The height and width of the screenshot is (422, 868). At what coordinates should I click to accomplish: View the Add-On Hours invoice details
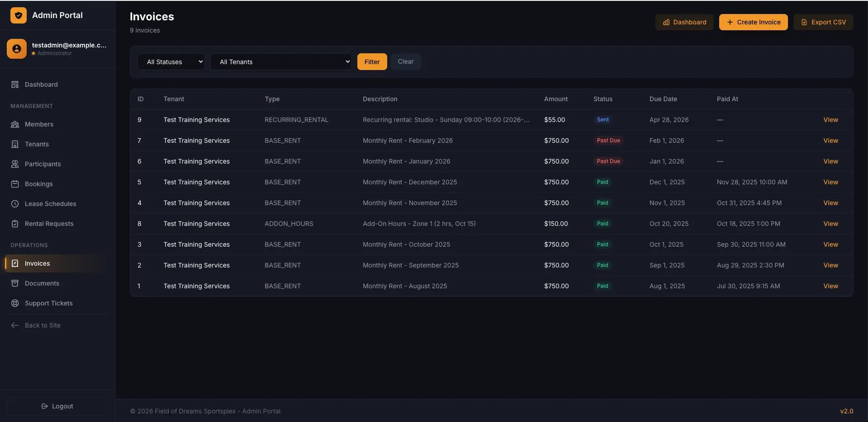(830, 223)
